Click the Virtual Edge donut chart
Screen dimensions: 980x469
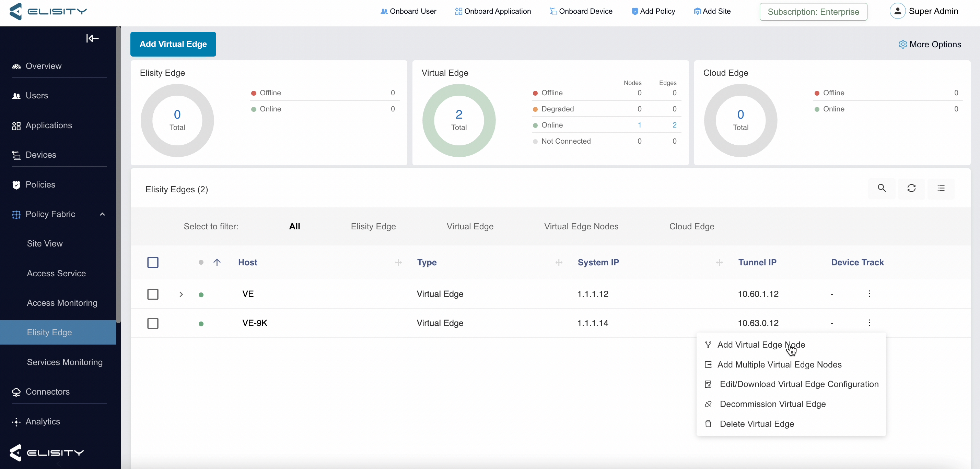[x=459, y=120]
